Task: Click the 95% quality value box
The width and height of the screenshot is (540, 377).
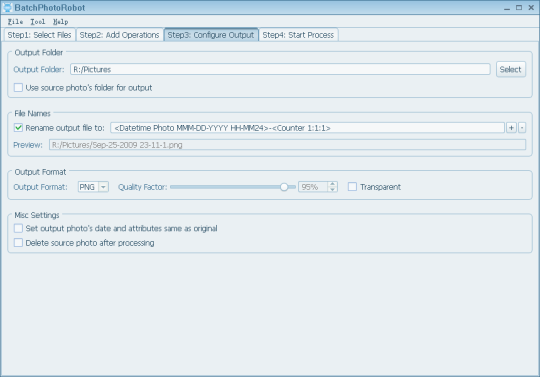Action: [313, 187]
